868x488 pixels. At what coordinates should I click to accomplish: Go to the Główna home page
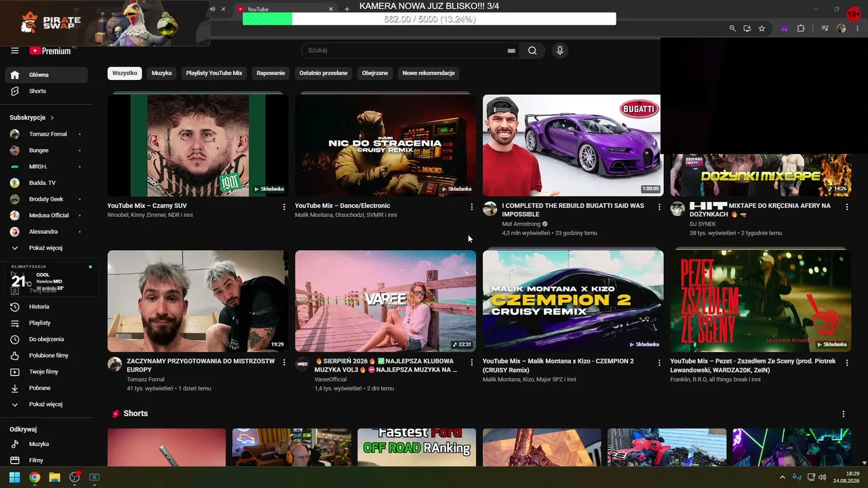pyautogui.click(x=46, y=75)
